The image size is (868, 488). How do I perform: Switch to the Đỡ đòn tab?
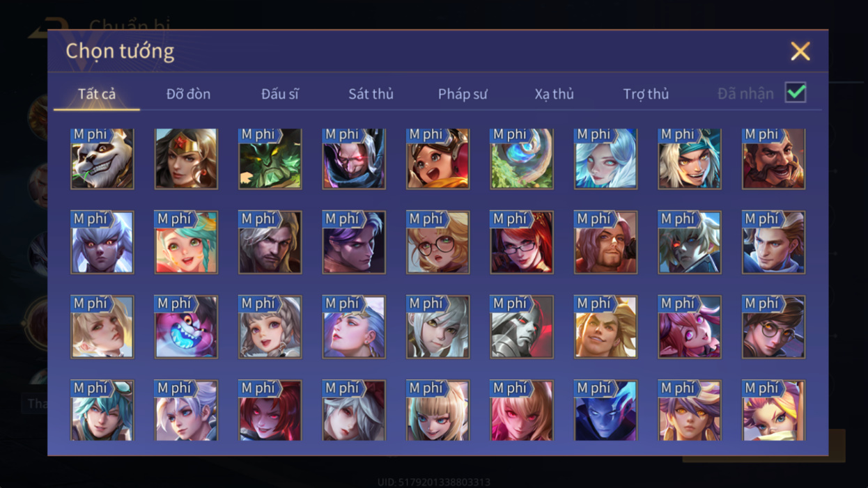(188, 94)
